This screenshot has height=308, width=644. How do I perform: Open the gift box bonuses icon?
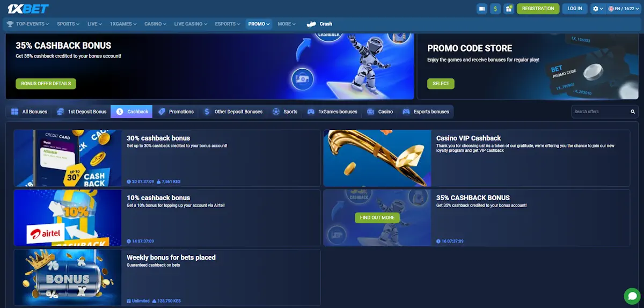tap(508, 9)
